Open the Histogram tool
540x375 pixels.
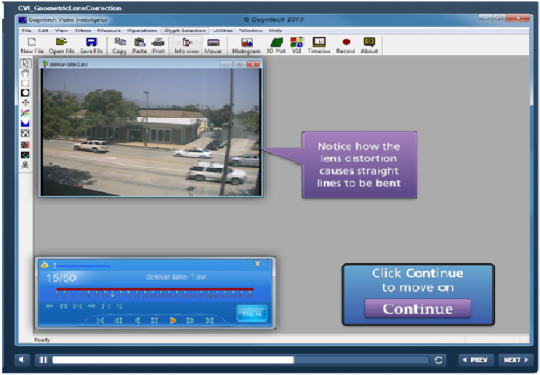pyautogui.click(x=246, y=45)
